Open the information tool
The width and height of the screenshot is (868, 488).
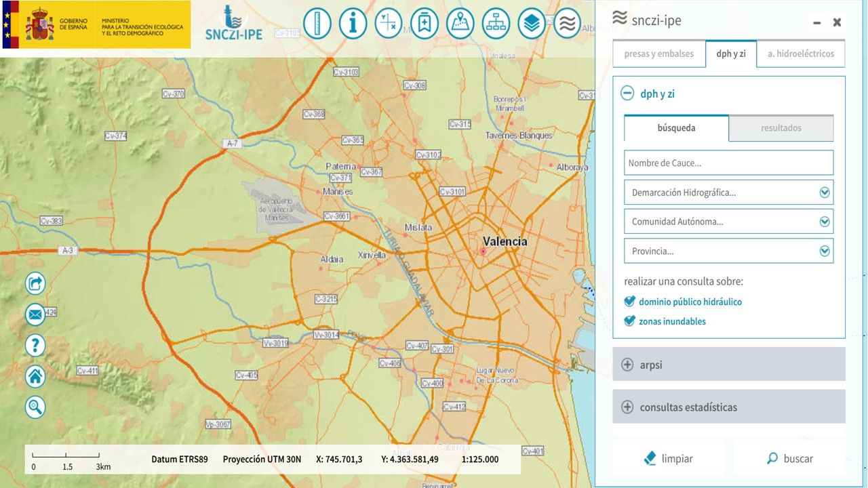click(353, 24)
